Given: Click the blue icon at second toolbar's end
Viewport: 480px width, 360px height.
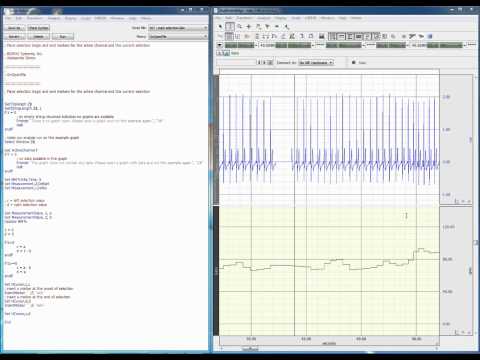Looking at the screenshot, I should pos(430,36).
